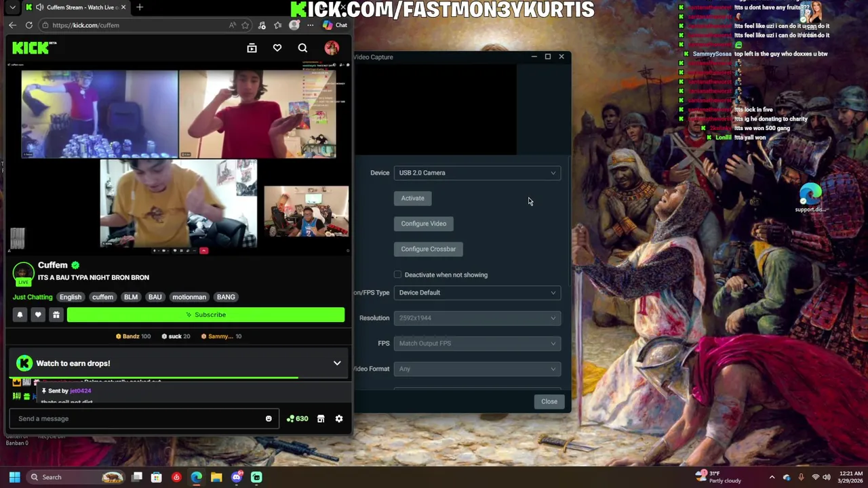Screen dimensions: 868x488
Task: Open channel points 630 balance
Action: [x=297, y=419]
